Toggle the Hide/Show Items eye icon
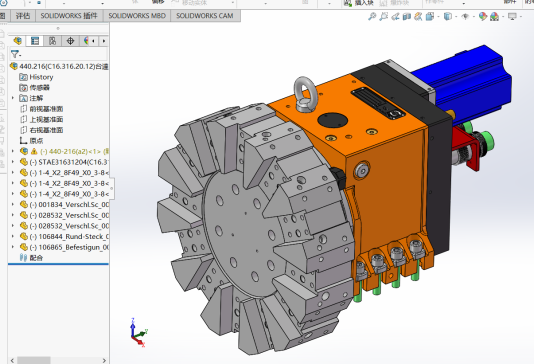The image size is (534, 364). [465, 16]
